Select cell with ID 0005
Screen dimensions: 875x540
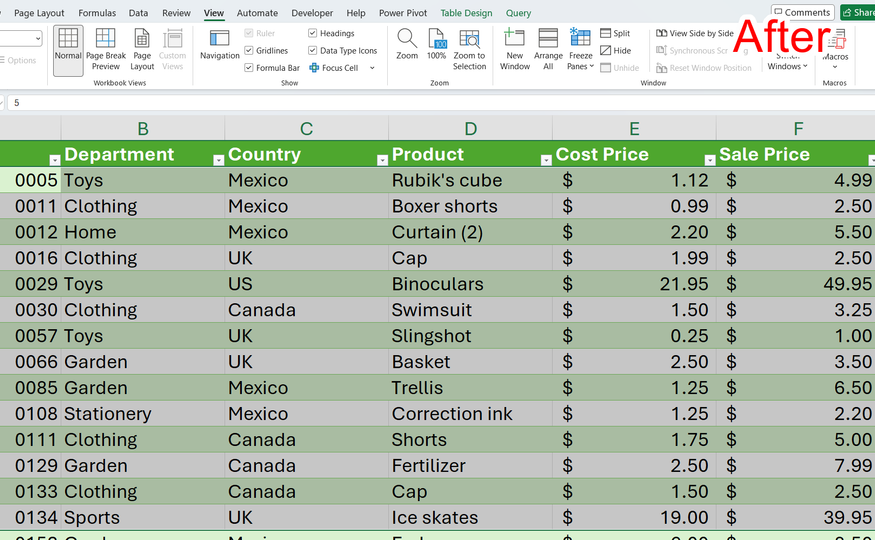coord(30,180)
